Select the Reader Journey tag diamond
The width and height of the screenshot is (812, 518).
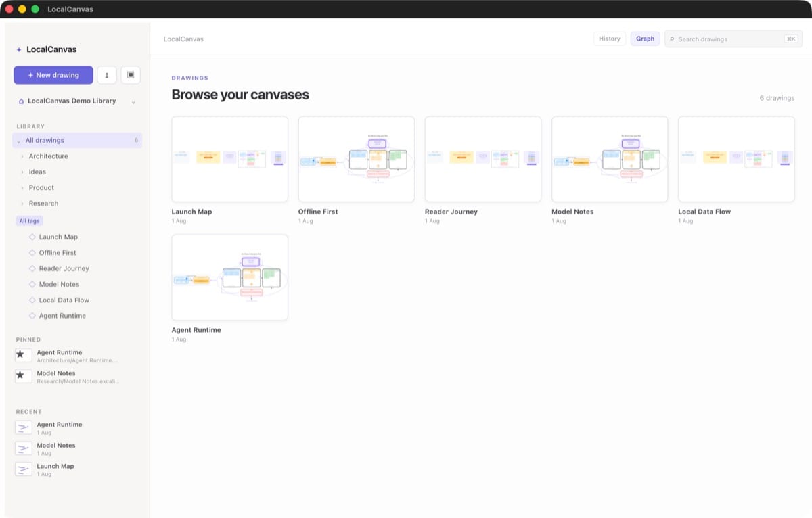[32, 268]
